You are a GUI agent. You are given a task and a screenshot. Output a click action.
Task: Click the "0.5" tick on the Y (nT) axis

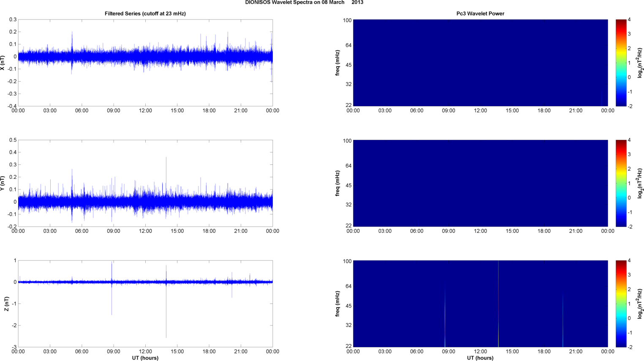[13, 140]
